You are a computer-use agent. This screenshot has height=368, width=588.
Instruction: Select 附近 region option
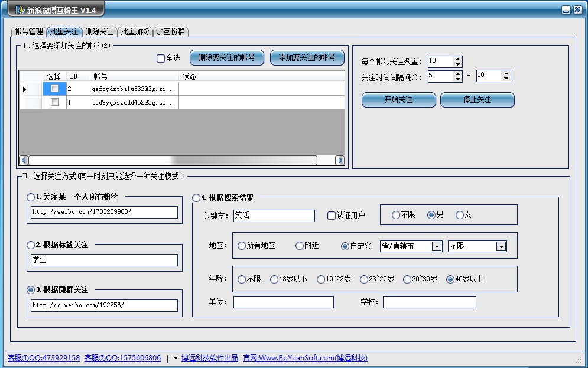tap(299, 246)
